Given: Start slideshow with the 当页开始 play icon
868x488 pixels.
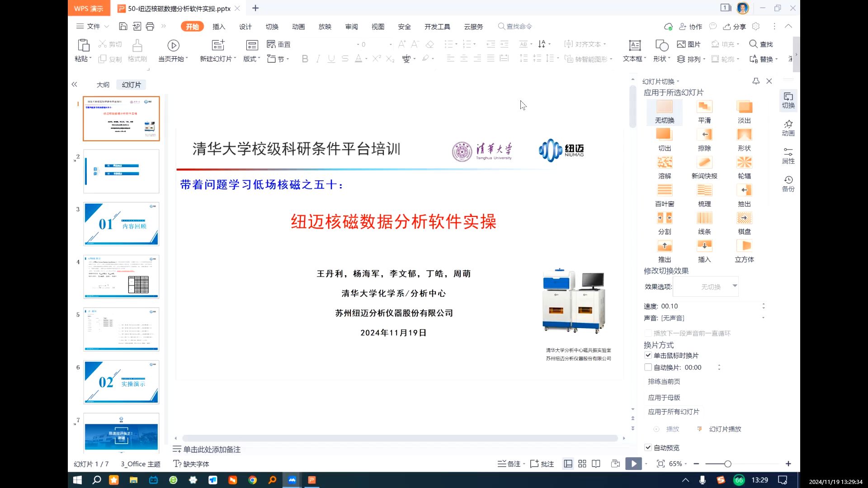Looking at the screenshot, I should point(173,45).
